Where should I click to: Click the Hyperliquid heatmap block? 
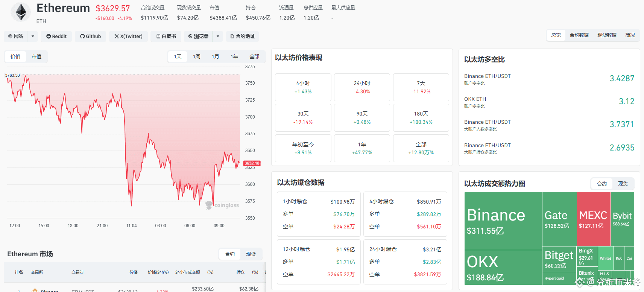(x=559, y=278)
